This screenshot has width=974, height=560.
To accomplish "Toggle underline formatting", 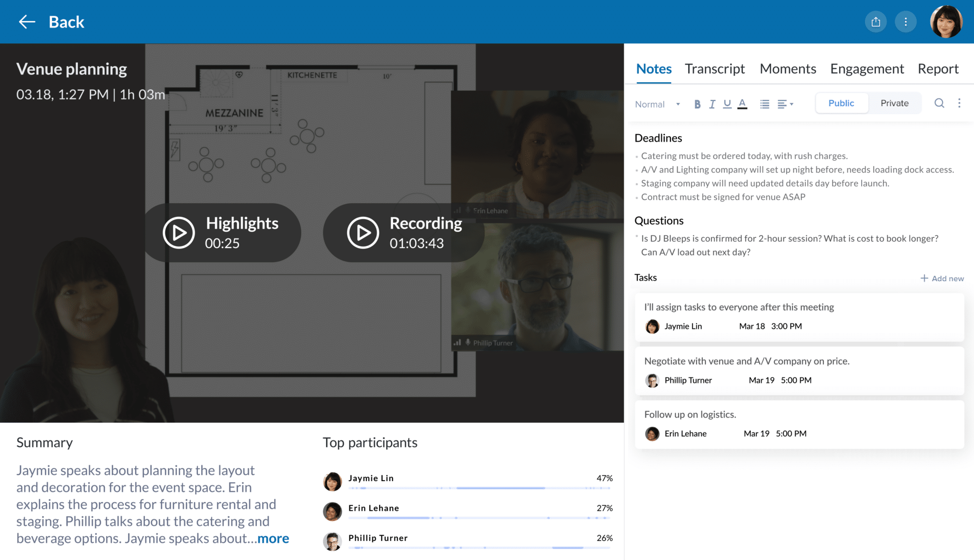I will (727, 104).
